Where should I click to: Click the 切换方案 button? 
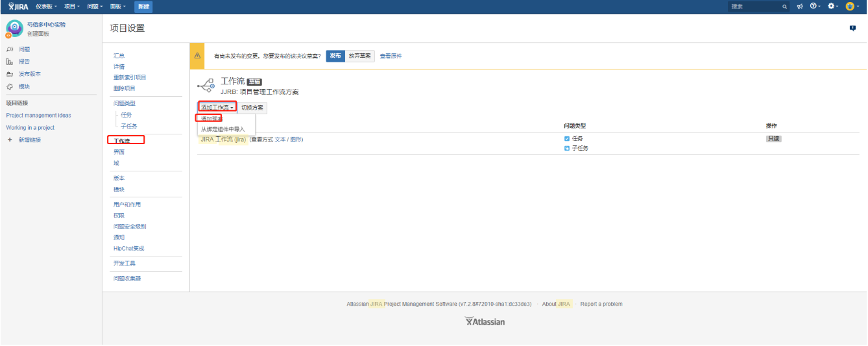pyautogui.click(x=252, y=107)
